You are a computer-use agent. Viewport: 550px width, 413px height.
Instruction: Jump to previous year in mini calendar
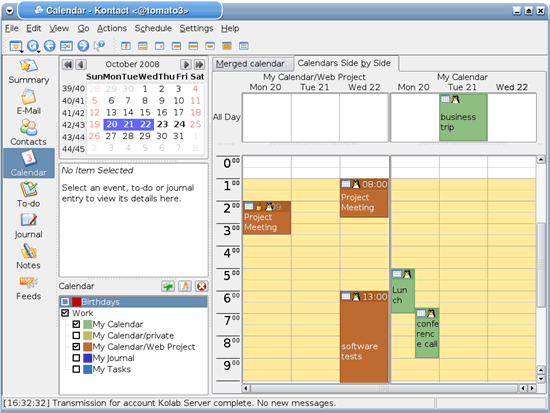point(68,65)
